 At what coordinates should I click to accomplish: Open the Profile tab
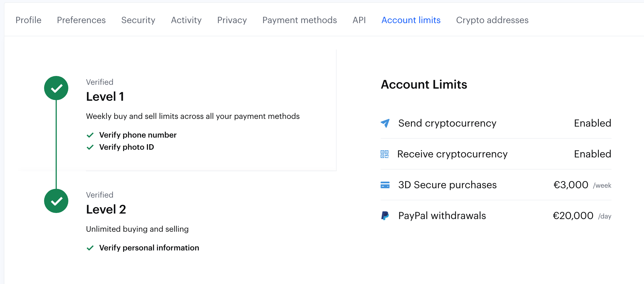(x=28, y=20)
